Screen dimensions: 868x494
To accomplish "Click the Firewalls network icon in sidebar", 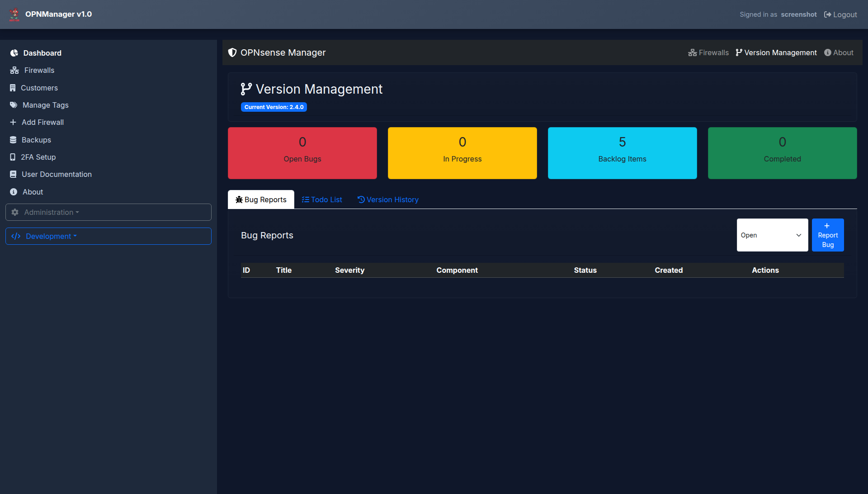I will 14,70.
